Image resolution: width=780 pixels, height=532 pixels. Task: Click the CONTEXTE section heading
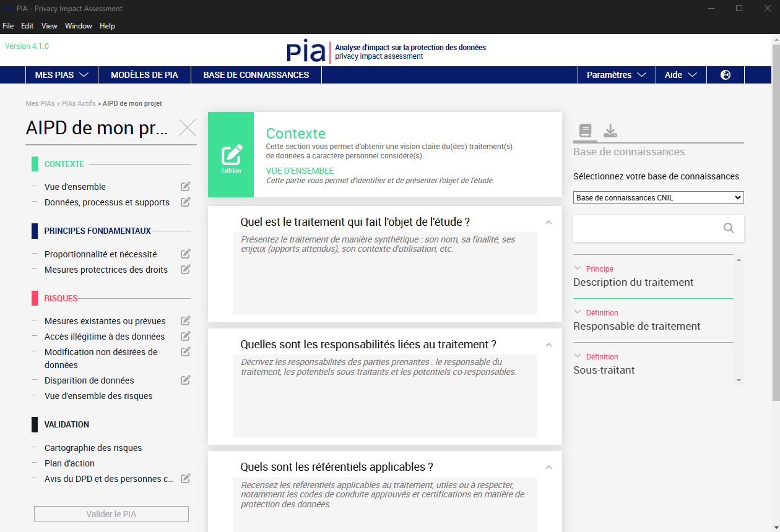coord(64,164)
